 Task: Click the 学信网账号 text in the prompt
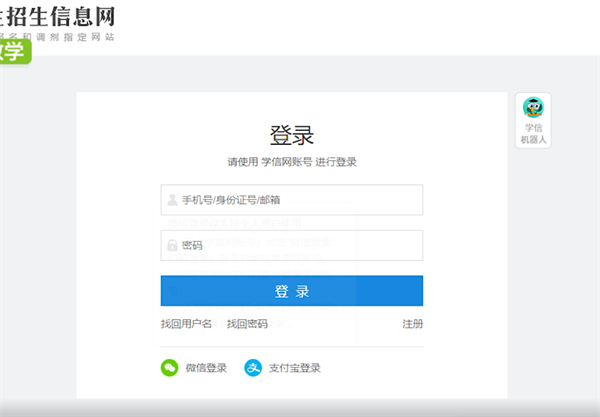tap(286, 162)
